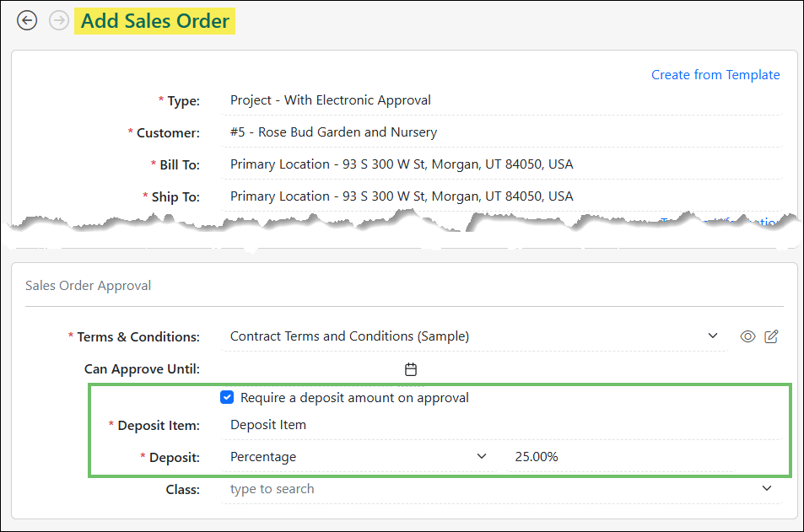Open the Create from Template link
Screen dimensions: 804x532
pyautogui.click(x=715, y=75)
